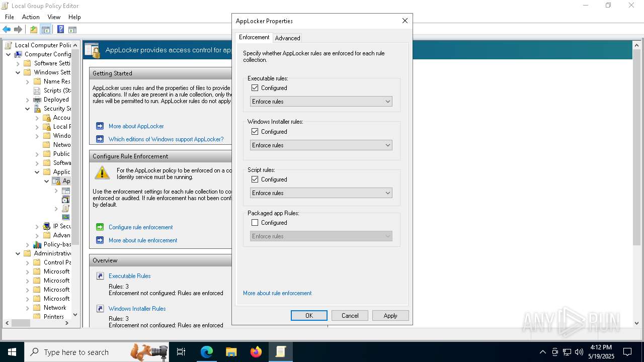Collapse the Windows Settings tree node
The height and width of the screenshot is (362, 644).
click(x=18, y=72)
